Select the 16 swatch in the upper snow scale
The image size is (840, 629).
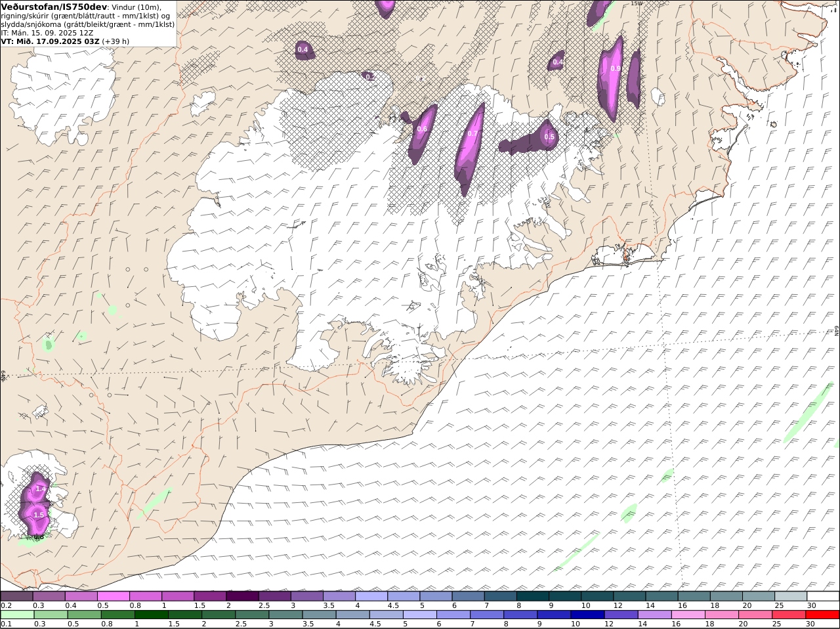pyautogui.click(x=694, y=596)
